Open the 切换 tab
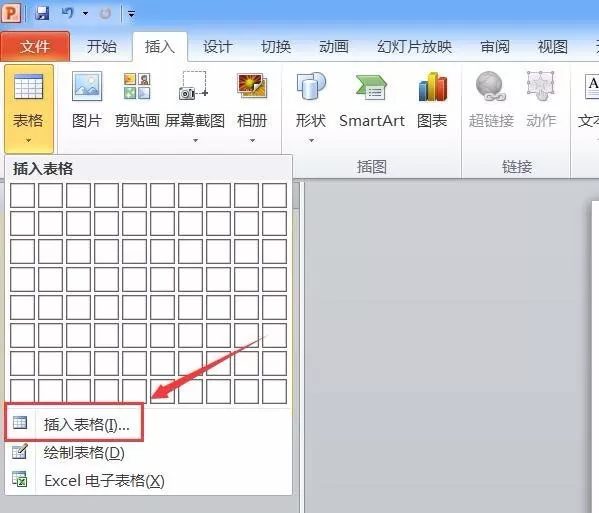 (276, 47)
